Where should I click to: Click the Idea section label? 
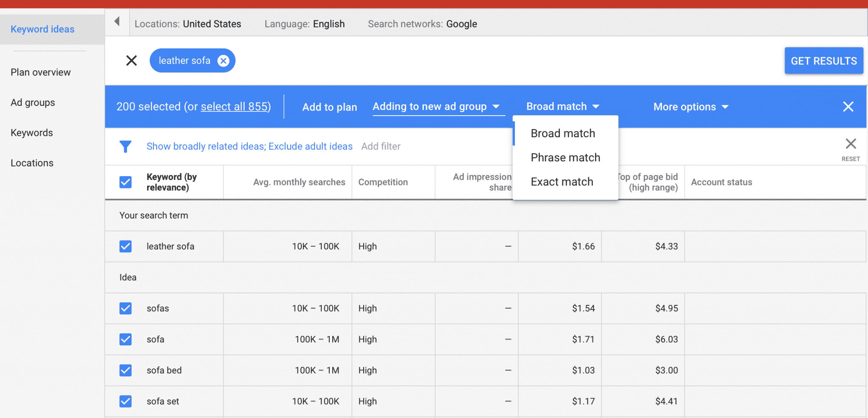[x=128, y=277]
